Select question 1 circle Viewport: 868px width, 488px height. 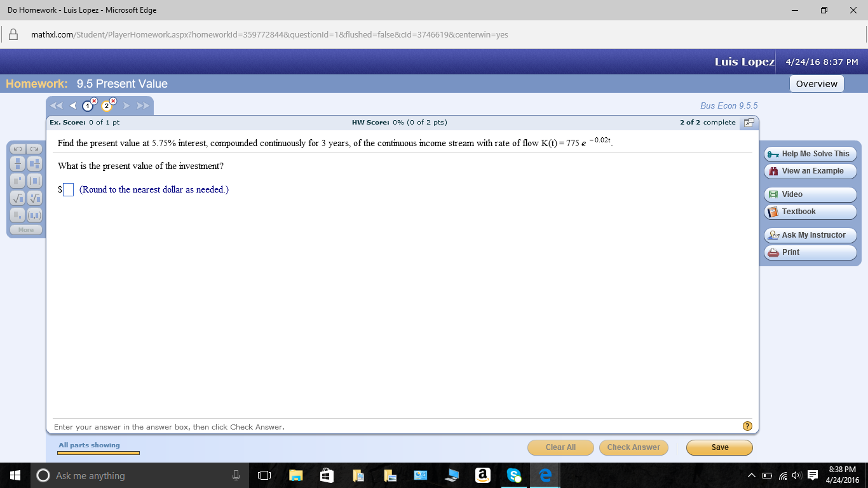(x=88, y=105)
